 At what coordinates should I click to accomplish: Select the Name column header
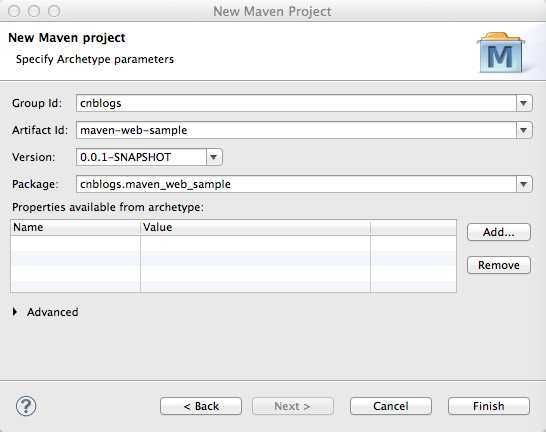pyautogui.click(x=76, y=227)
